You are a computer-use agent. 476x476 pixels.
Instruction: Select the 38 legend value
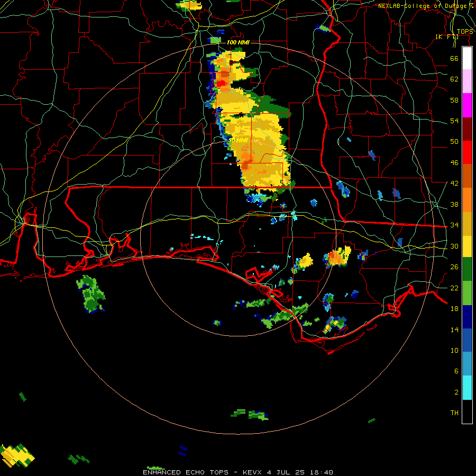pyautogui.click(x=454, y=204)
